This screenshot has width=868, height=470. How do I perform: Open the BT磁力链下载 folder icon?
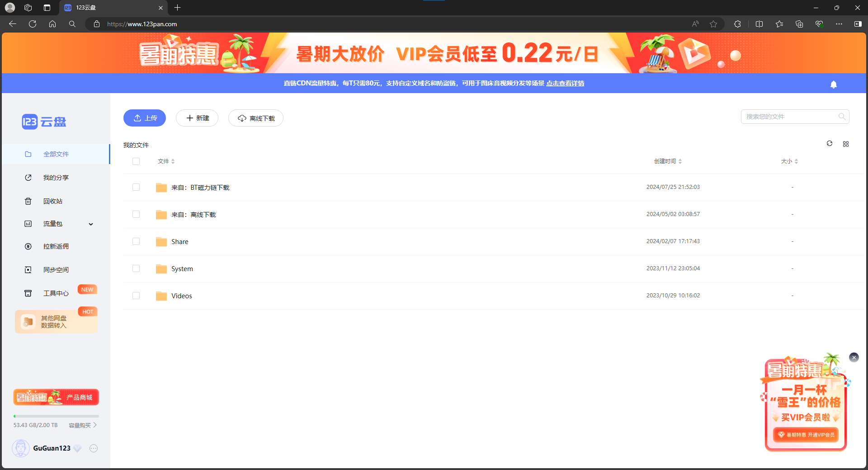coord(161,187)
